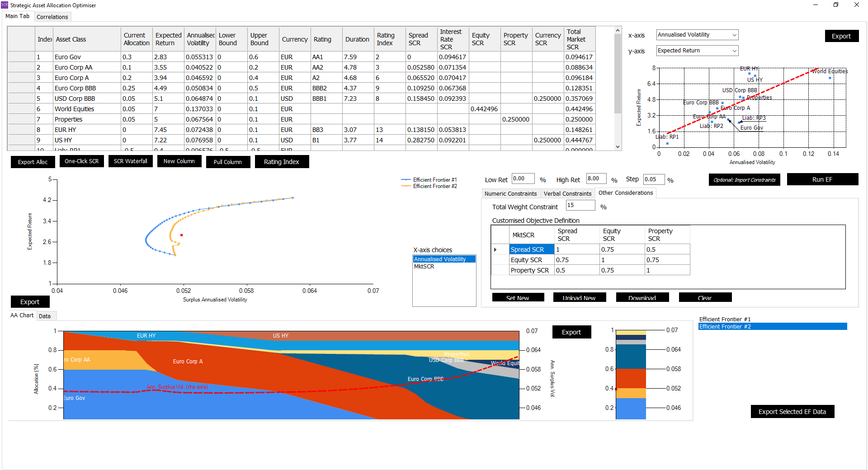
Task: Click the One-Click SCR button
Action: pyautogui.click(x=81, y=161)
